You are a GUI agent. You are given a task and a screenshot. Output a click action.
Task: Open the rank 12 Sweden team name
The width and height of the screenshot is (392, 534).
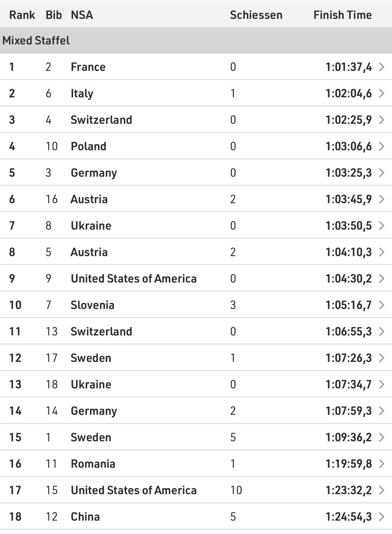(91, 358)
